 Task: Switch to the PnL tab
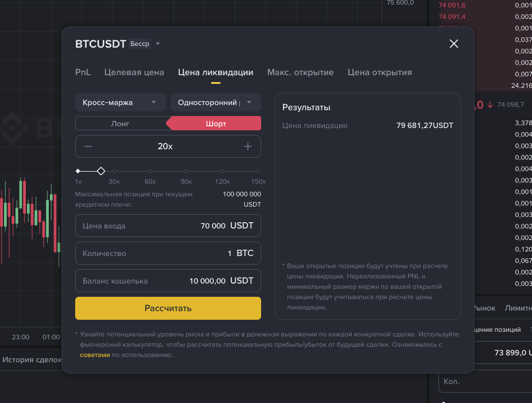click(x=83, y=72)
